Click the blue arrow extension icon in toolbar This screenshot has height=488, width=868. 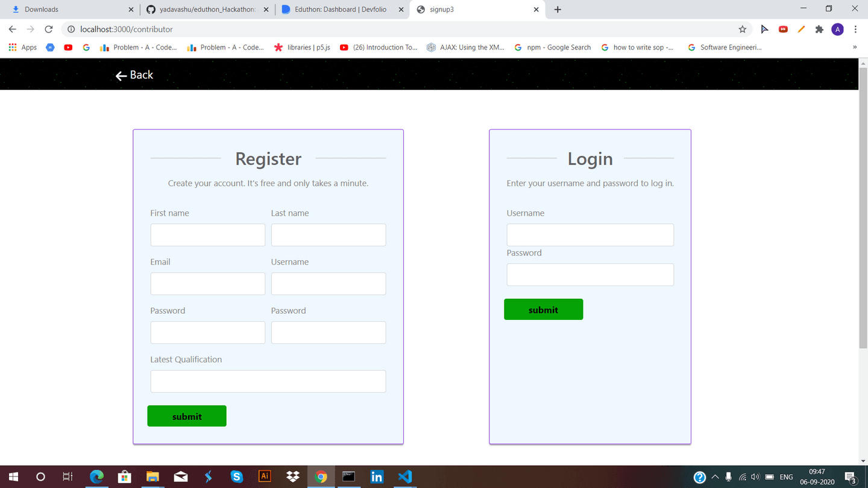764,29
